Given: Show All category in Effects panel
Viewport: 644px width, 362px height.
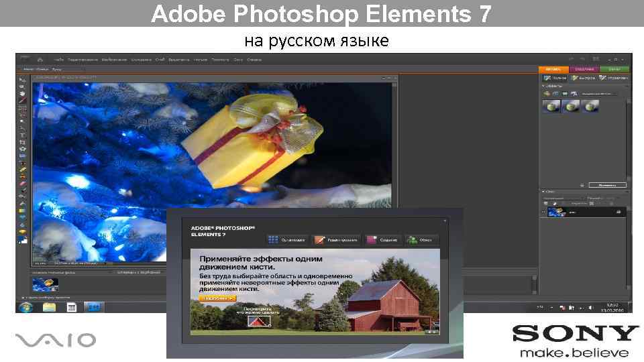Looking at the screenshot, I should click(574, 94).
